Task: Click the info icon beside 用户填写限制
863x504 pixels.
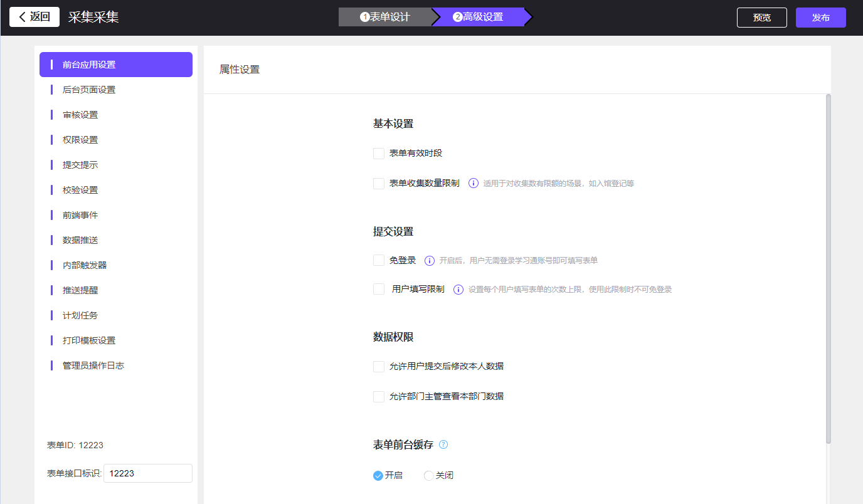Action: (x=458, y=290)
